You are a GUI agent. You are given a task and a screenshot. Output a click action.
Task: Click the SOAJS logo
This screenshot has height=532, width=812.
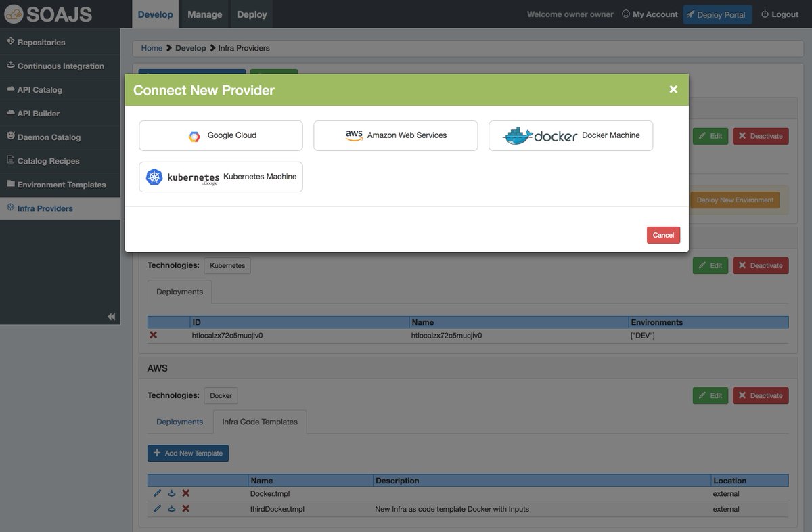pos(48,14)
